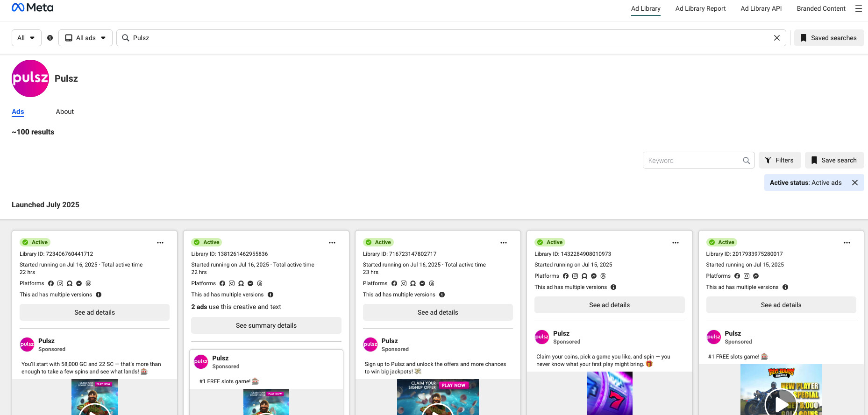Screen dimensions: 868x415
Task: Open options menu for ad 2017933975280017
Action: [847, 243]
